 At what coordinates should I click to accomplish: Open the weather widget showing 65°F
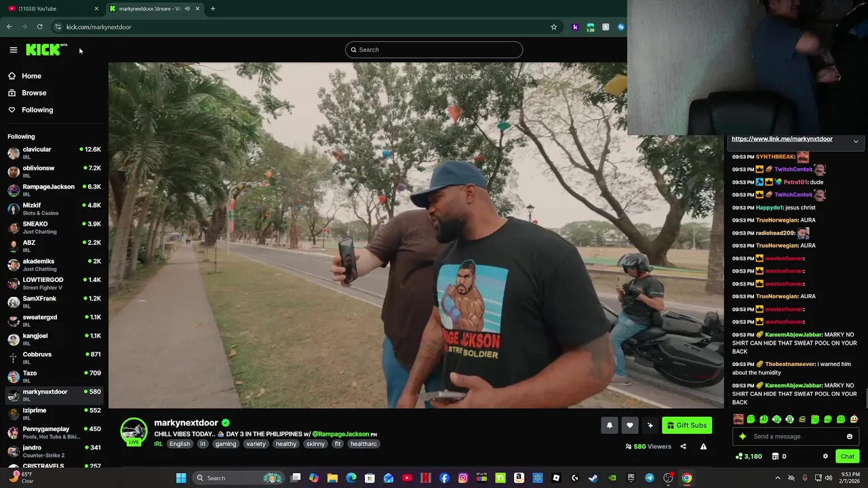pyautogui.click(x=20, y=478)
